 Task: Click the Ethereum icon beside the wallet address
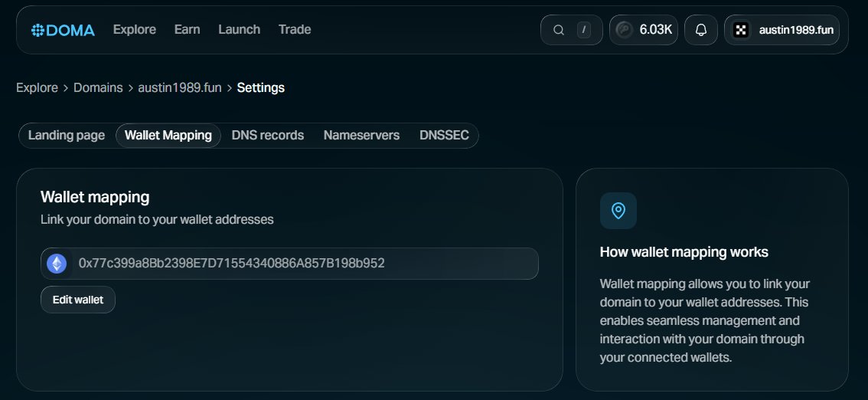coord(57,264)
